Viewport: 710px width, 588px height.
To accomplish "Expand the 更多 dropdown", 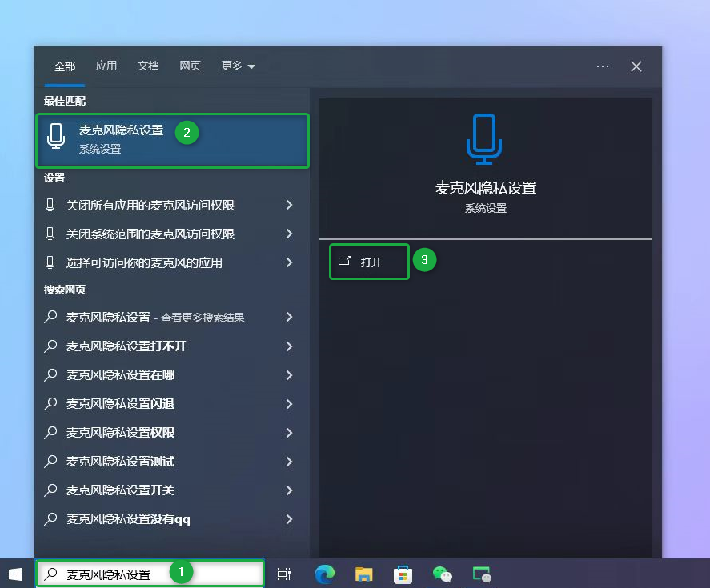I will [x=238, y=66].
